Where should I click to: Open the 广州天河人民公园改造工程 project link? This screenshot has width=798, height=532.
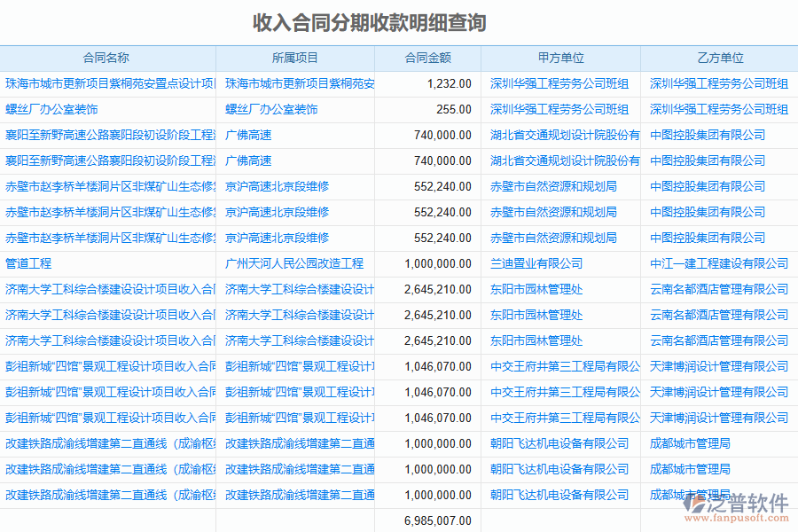294,263
